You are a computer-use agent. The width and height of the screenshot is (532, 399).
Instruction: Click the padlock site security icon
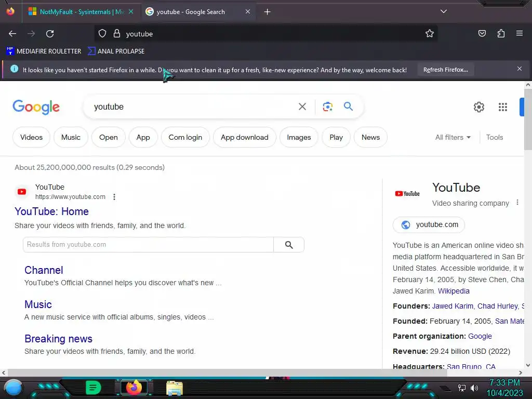117,34
